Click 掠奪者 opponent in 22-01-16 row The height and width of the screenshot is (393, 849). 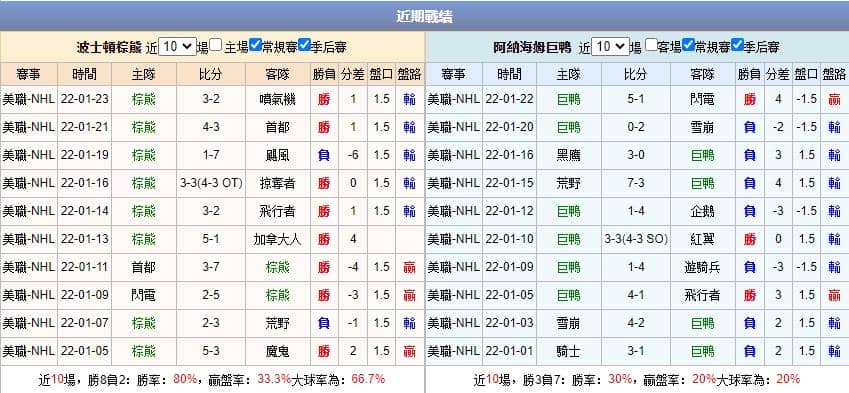[278, 184]
